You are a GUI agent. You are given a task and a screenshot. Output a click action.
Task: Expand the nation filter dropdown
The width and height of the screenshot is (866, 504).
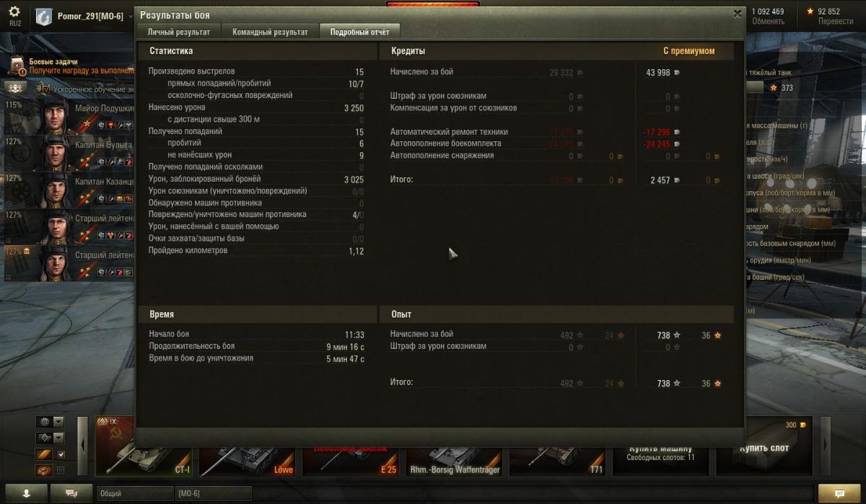pyautogui.click(x=59, y=422)
